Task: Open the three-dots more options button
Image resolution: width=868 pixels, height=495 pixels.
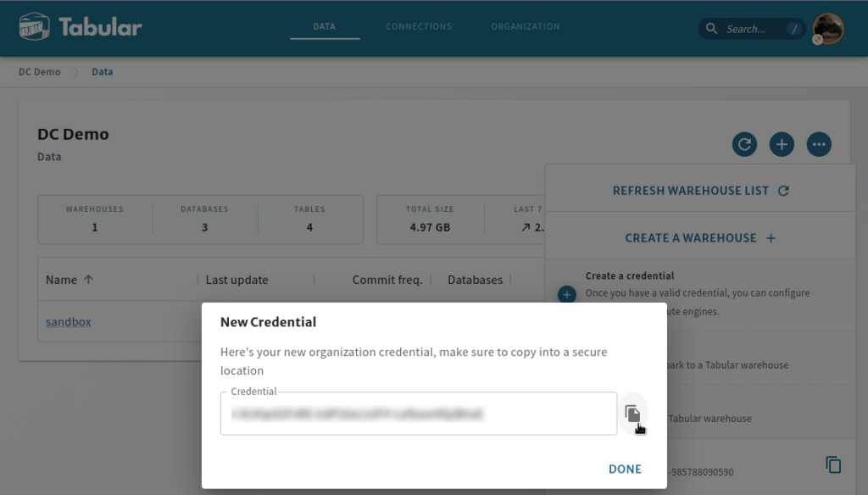Action: pos(819,144)
